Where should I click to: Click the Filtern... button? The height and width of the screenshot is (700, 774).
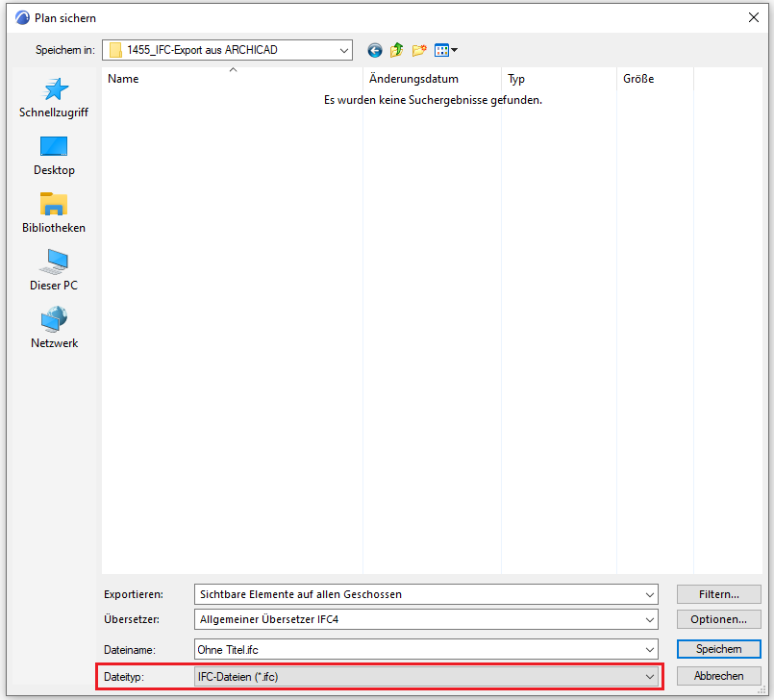click(718, 594)
